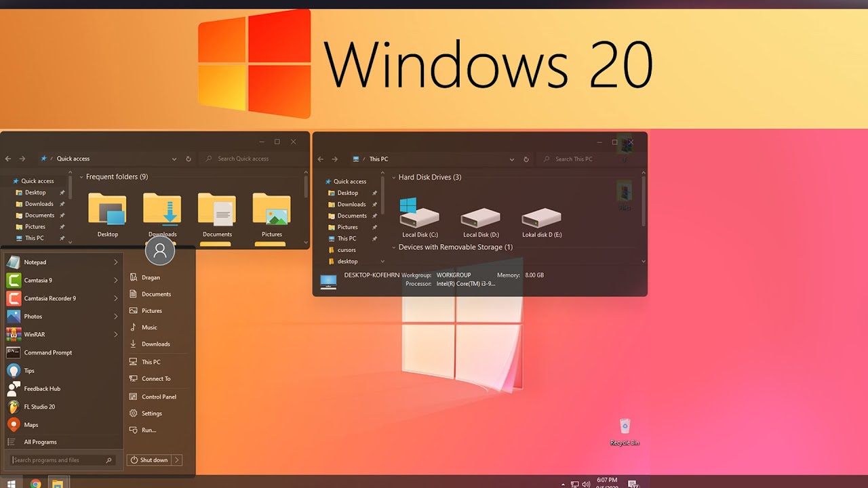Collapse Frequent folders group
Viewport: 868px width, 488px height.
point(81,177)
